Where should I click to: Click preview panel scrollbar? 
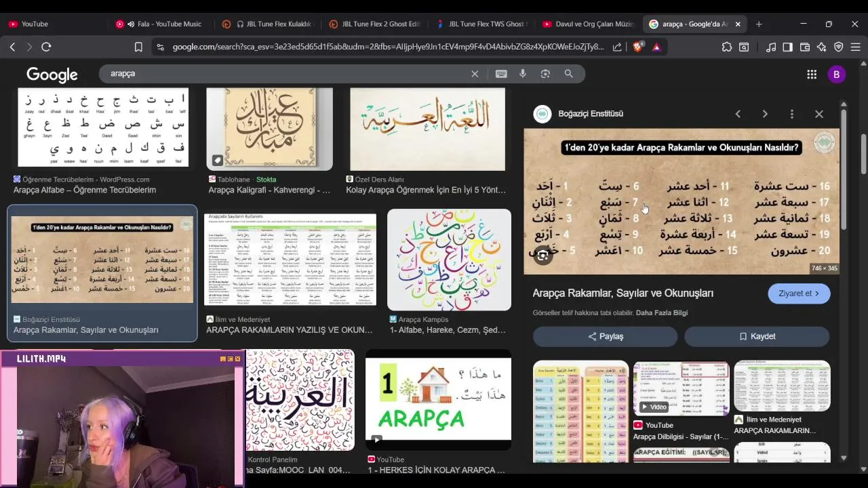(x=844, y=168)
